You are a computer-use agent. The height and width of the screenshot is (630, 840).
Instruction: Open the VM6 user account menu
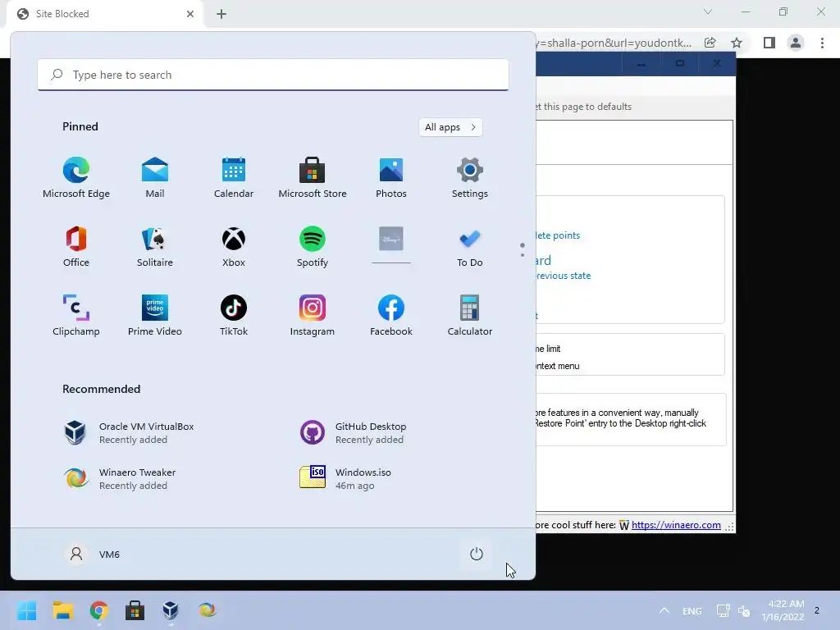pyautogui.click(x=92, y=554)
